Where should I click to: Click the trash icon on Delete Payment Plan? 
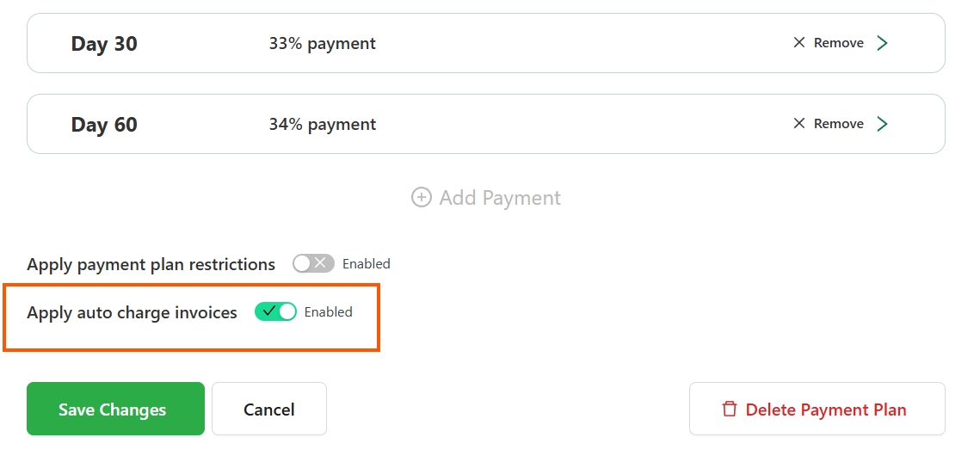coord(730,409)
